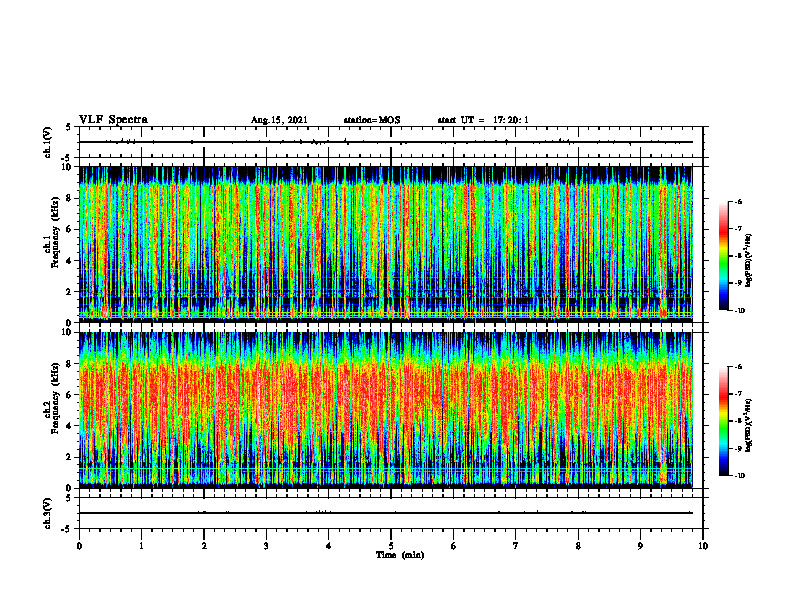Click the time axis tick label '5'

click(x=391, y=546)
